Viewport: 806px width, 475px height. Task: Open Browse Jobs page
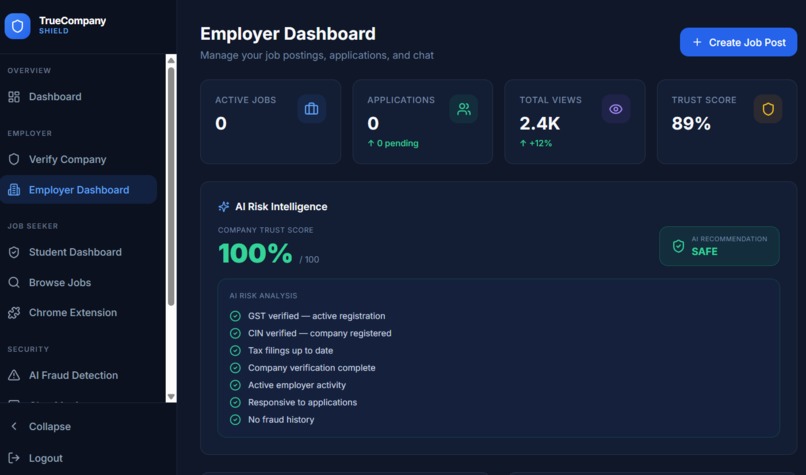(79, 283)
